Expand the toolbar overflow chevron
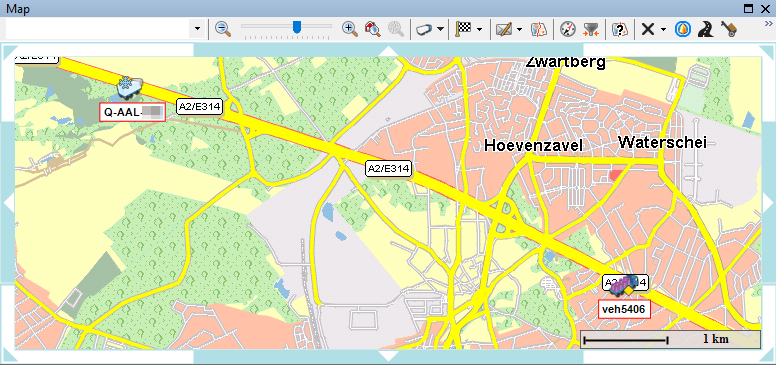 (769, 23)
